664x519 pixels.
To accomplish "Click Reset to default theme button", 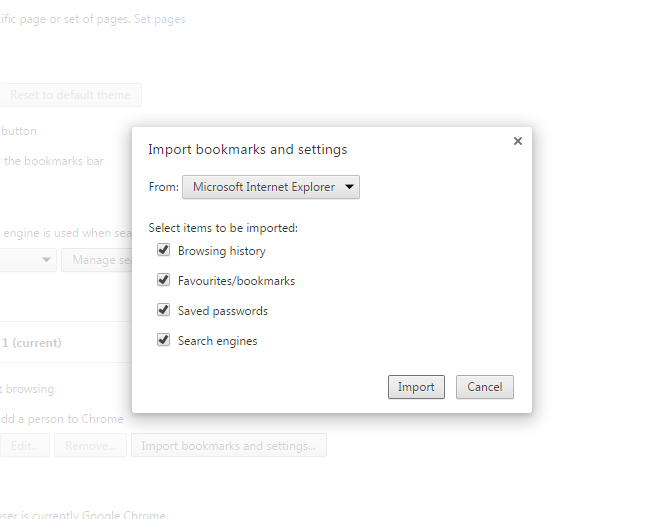I will [x=70, y=95].
